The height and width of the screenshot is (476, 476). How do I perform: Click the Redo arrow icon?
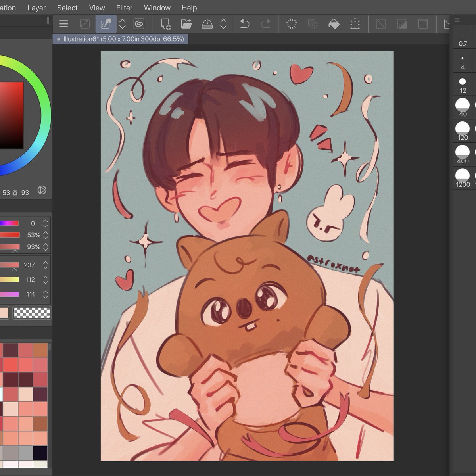(x=265, y=24)
